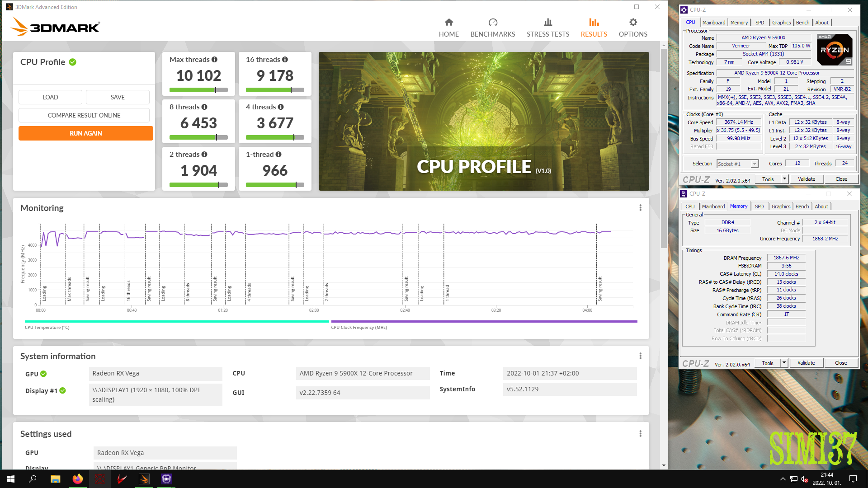The image size is (868, 488).
Task: Click COMPARE RESULT ONLINE
Action: [84, 115]
